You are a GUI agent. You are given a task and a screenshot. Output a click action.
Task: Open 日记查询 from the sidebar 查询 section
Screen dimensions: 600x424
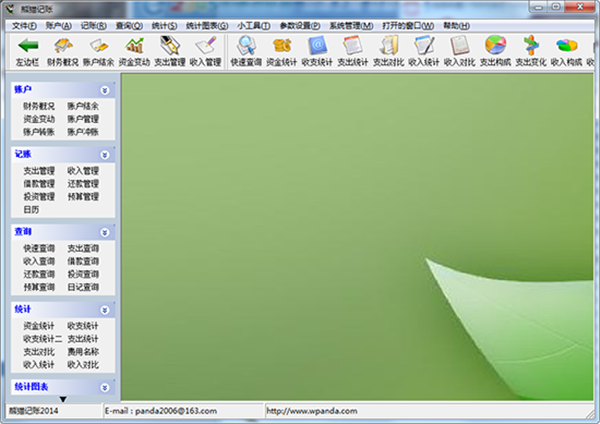(83, 286)
